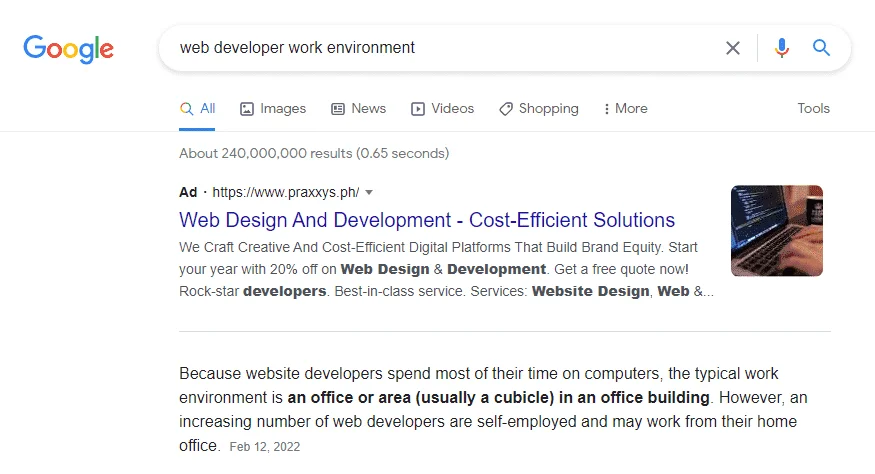875x474 pixels.
Task: Switch to the Images tab
Action: point(273,108)
